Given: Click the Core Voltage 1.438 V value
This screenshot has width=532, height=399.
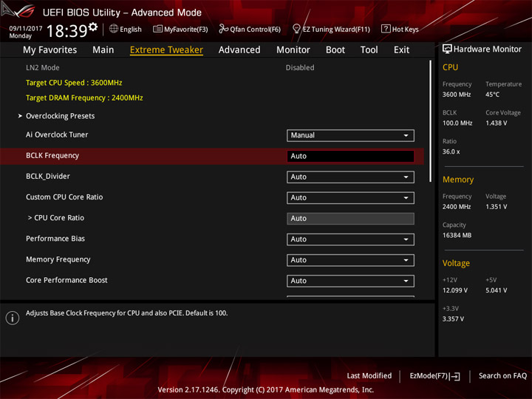Looking at the screenshot, I should coord(496,123).
